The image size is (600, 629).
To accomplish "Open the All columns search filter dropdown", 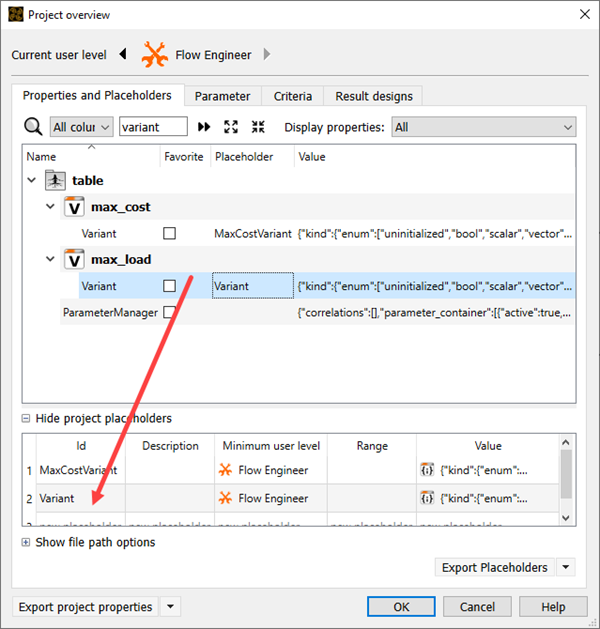I will (81, 127).
